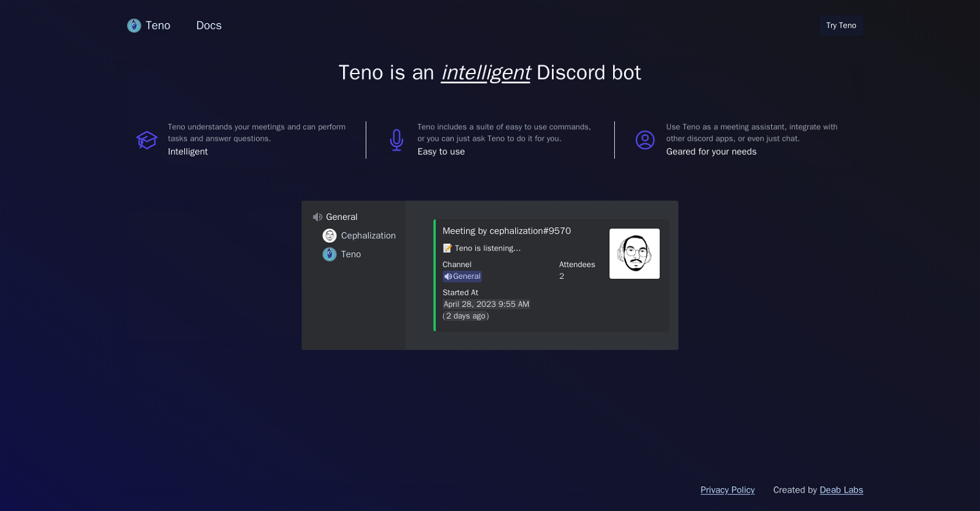Click the memo icon beside Teno is listening
The width and height of the screenshot is (980, 511).
[447, 248]
